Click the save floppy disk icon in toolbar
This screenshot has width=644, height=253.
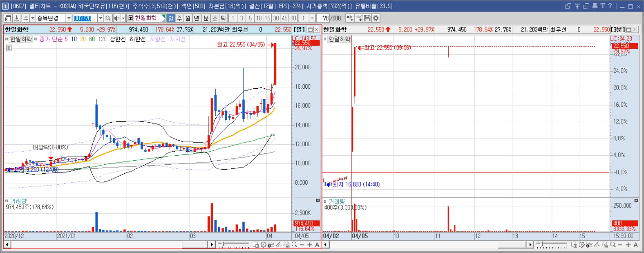pyautogui.click(x=367, y=18)
